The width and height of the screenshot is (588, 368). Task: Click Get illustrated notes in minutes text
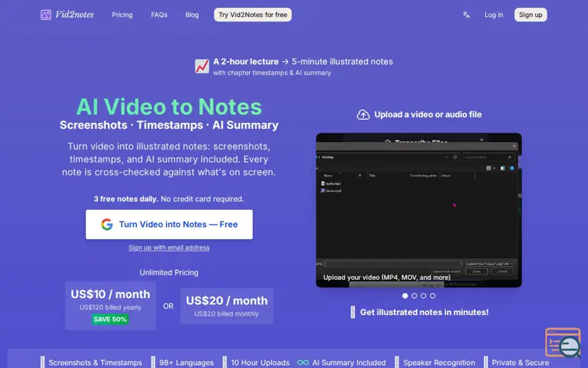click(x=424, y=312)
